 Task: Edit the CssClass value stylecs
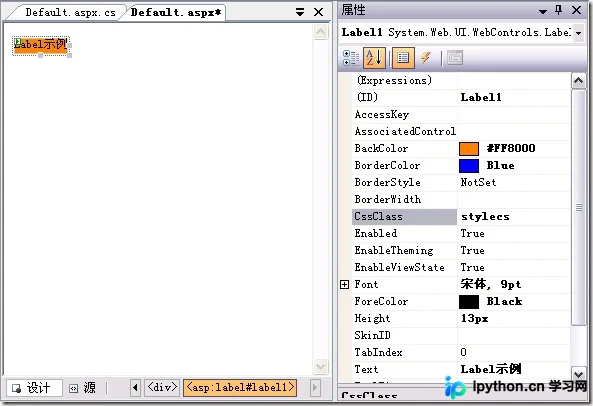(x=485, y=217)
